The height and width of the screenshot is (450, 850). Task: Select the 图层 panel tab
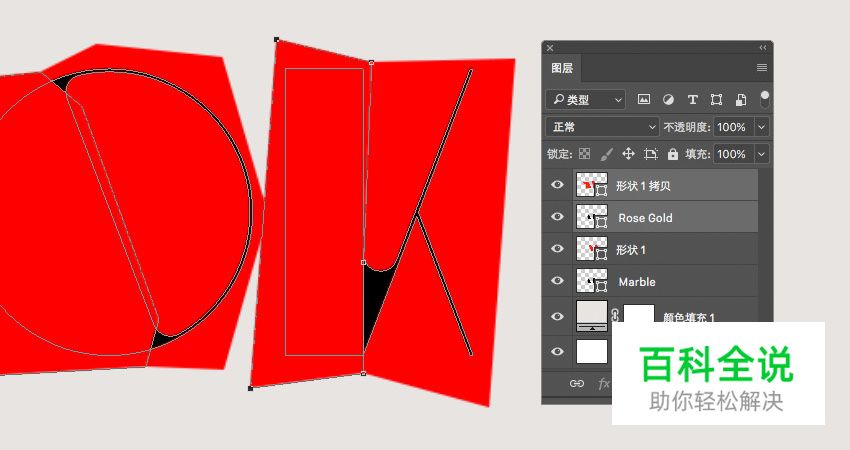(562, 68)
